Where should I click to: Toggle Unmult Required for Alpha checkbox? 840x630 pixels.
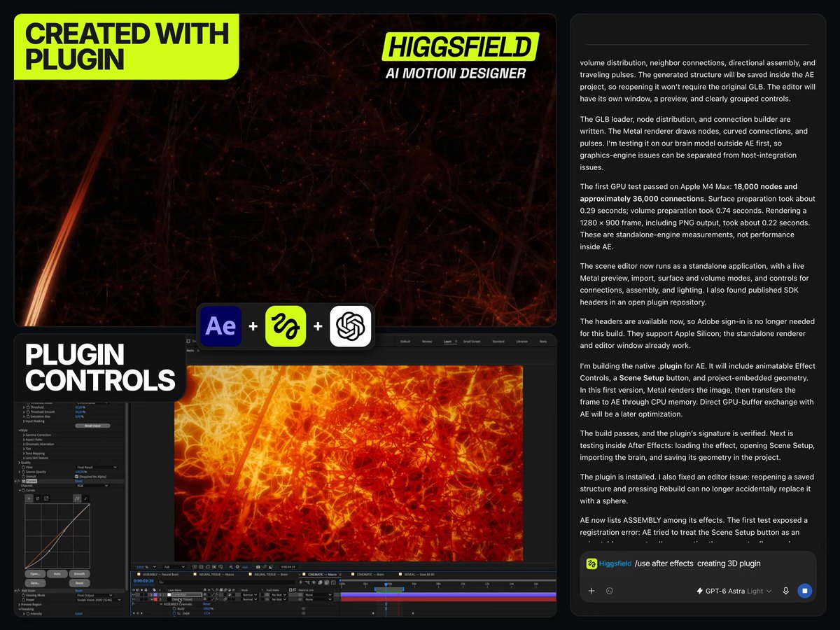pos(76,477)
